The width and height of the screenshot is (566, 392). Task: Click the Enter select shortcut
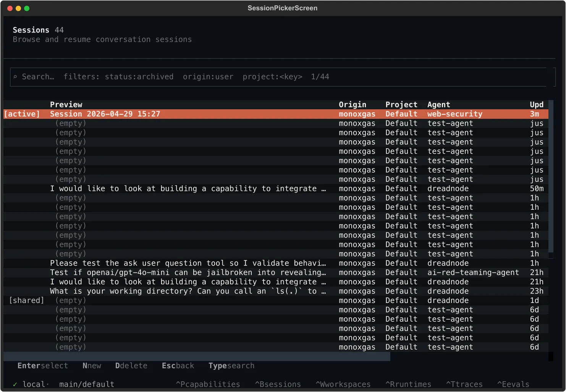pos(43,366)
